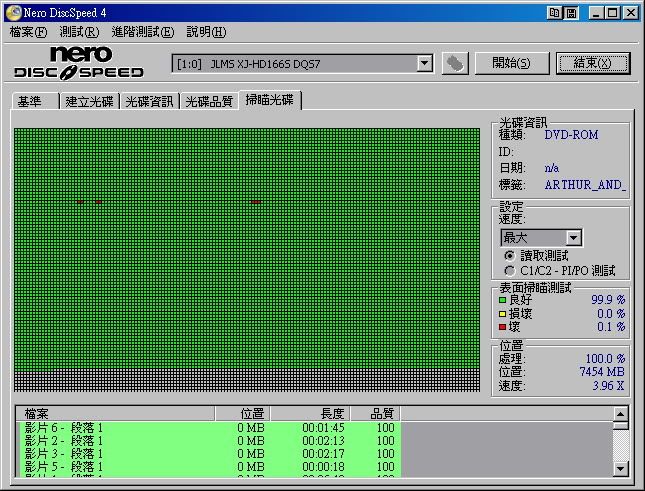
Task: Click the 100.0 % progress value
Action: coord(605,359)
